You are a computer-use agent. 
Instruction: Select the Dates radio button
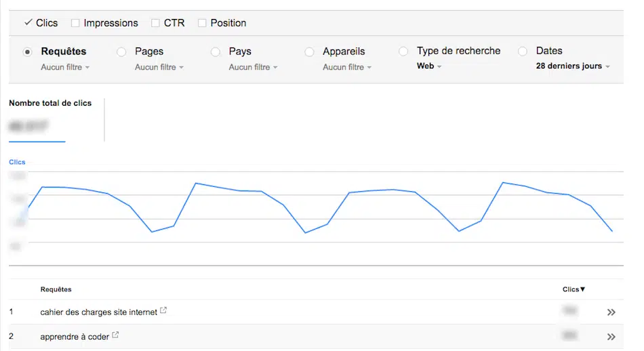[x=523, y=51]
